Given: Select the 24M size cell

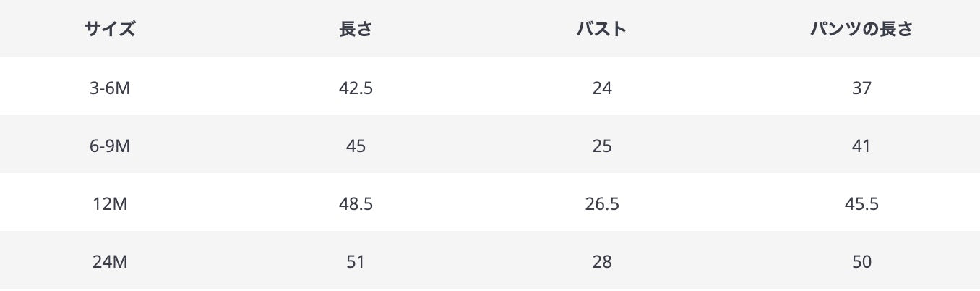Looking at the screenshot, I should tap(110, 262).
